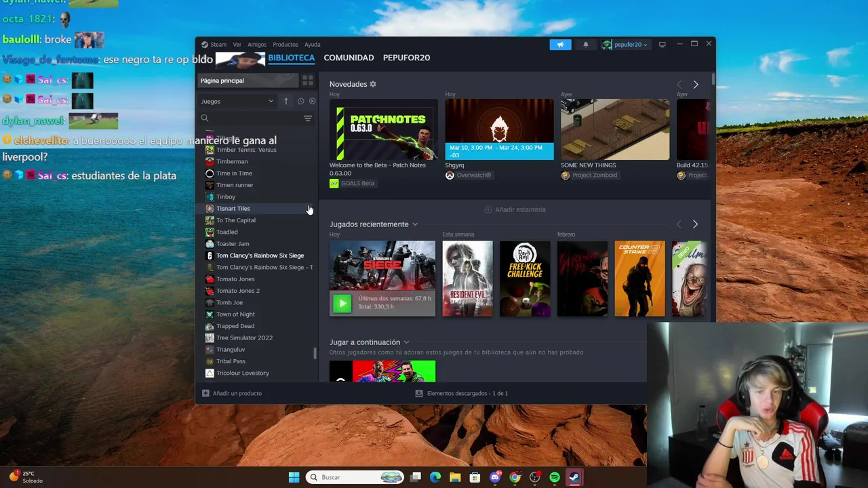Select Trianguluv in the game list
Image resolution: width=868 pixels, height=488 pixels.
coord(231,349)
